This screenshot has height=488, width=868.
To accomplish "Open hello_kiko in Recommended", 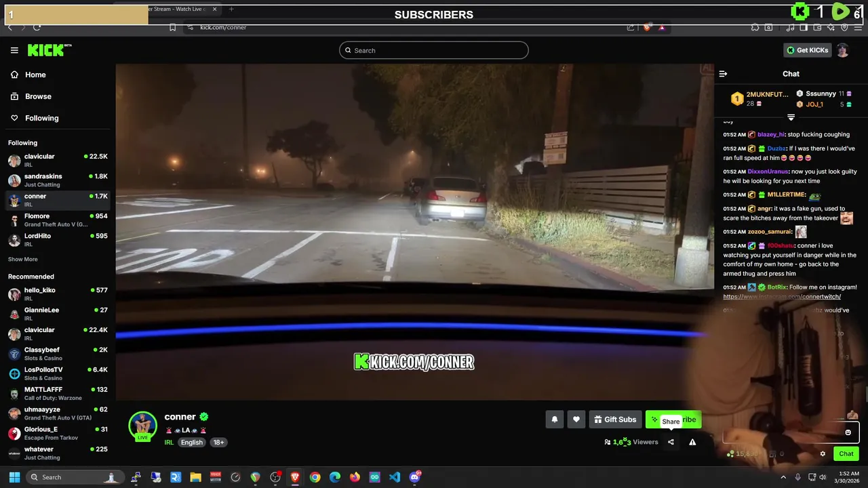I will 58,293.
